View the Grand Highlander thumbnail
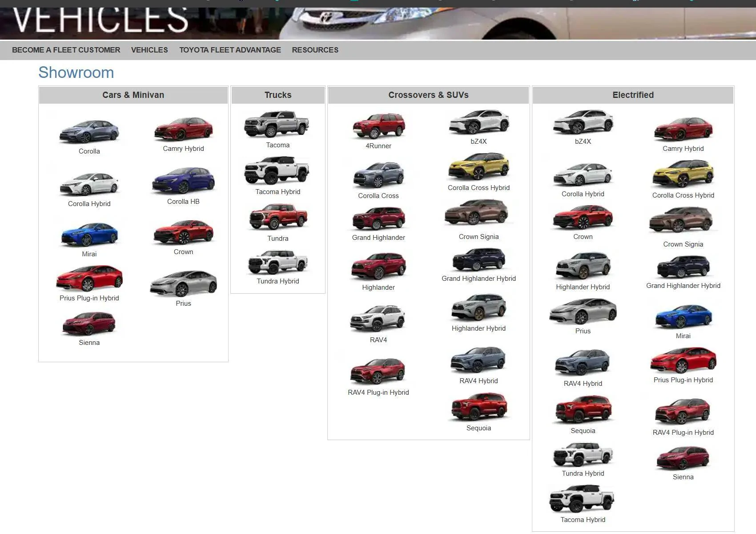Viewport: 756px width, 534px height. pos(378,218)
